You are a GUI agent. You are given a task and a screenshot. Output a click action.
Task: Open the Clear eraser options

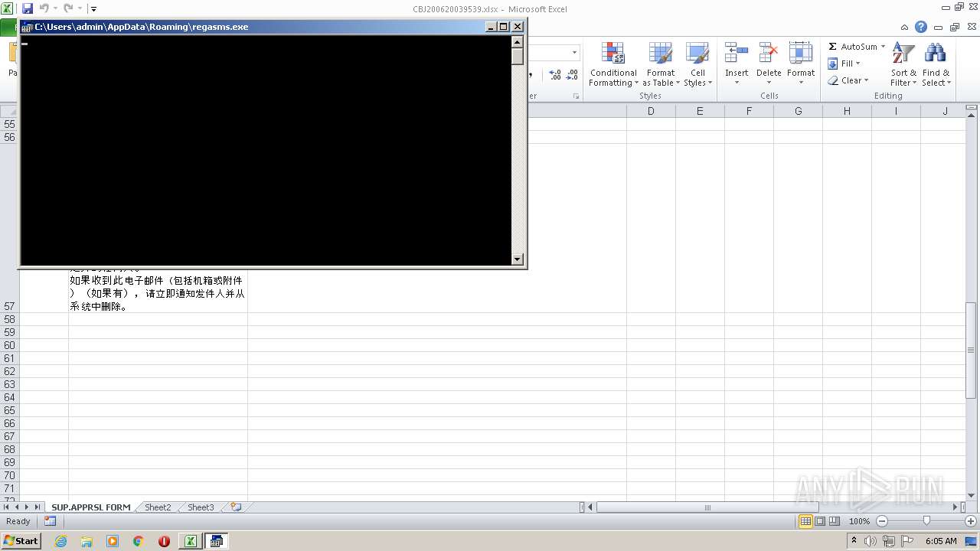click(848, 80)
